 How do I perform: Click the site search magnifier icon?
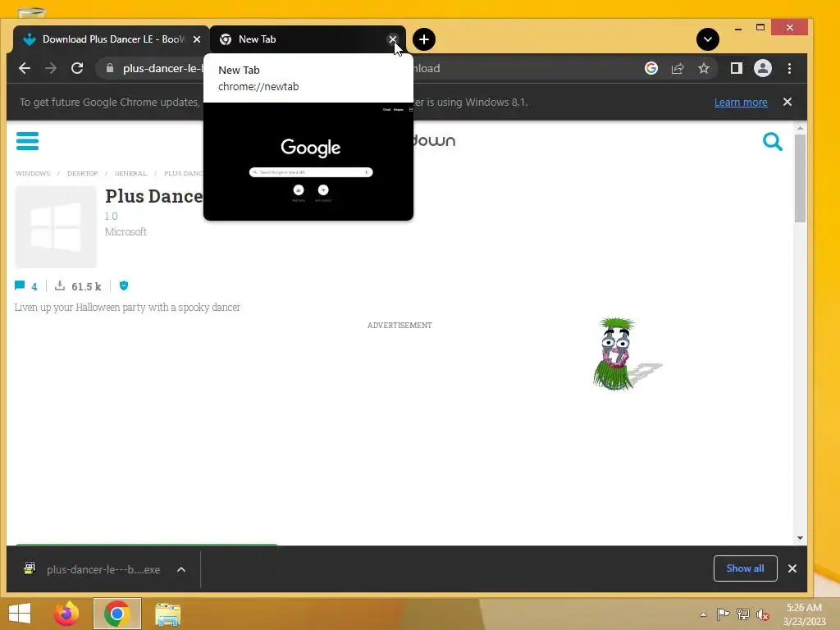[x=773, y=141]
